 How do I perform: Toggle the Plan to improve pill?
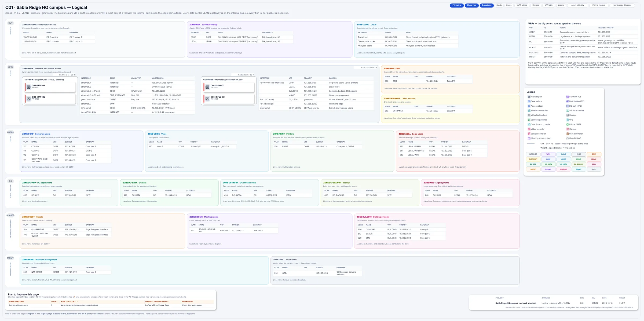tap(599, 5)
